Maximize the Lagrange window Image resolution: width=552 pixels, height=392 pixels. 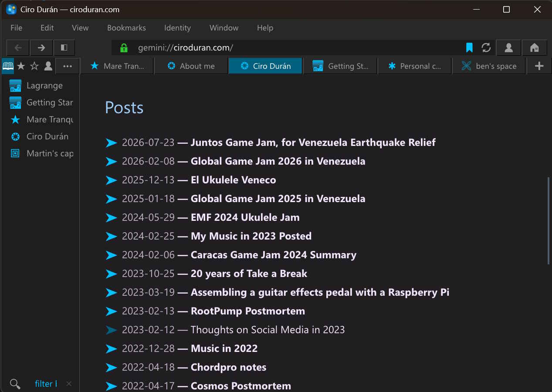pyautogui.click(x=506, y=9)
